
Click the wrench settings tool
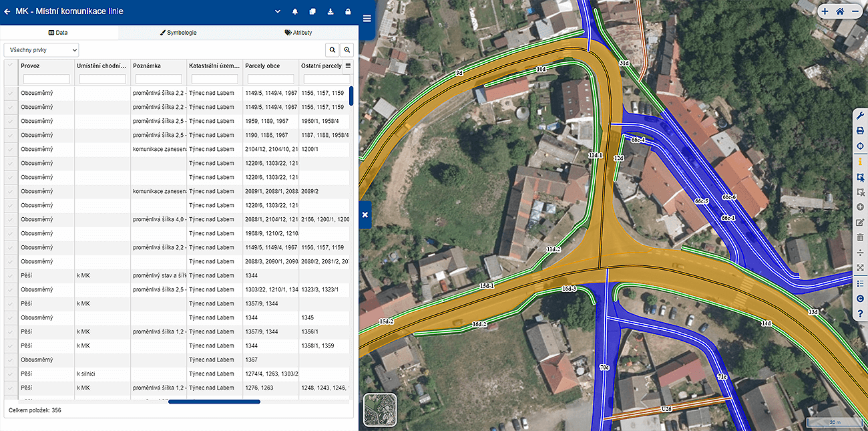[860, 115]
